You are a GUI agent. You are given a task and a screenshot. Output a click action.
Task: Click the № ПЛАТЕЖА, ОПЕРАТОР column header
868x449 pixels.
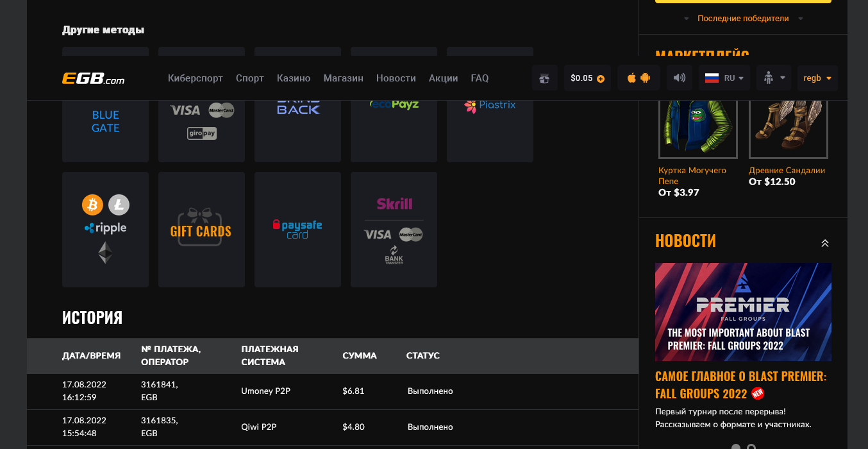(x=171, y=355)
